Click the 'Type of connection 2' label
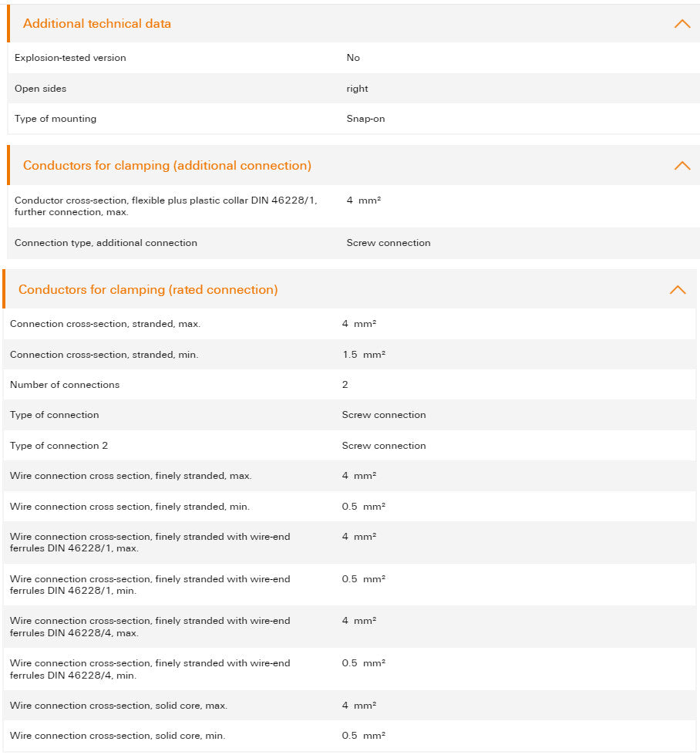Viewport: 700px width, 755px height. pyautogui.click(x=59, y=446)
